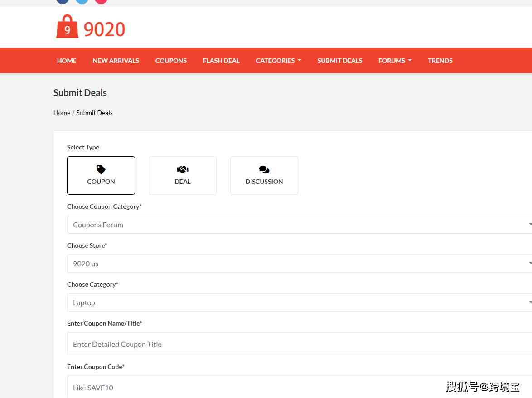Click the coupon tag icon

[x=101, y=169]
